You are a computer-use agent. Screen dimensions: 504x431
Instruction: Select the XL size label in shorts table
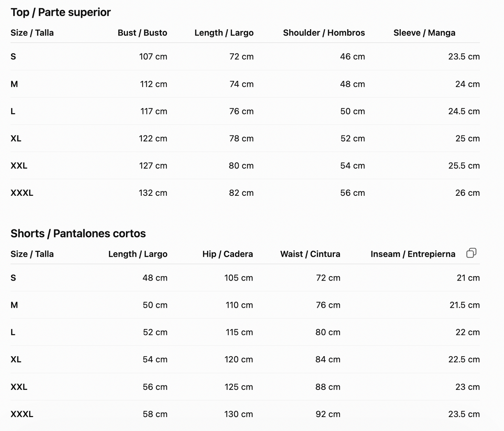[16, 359]
